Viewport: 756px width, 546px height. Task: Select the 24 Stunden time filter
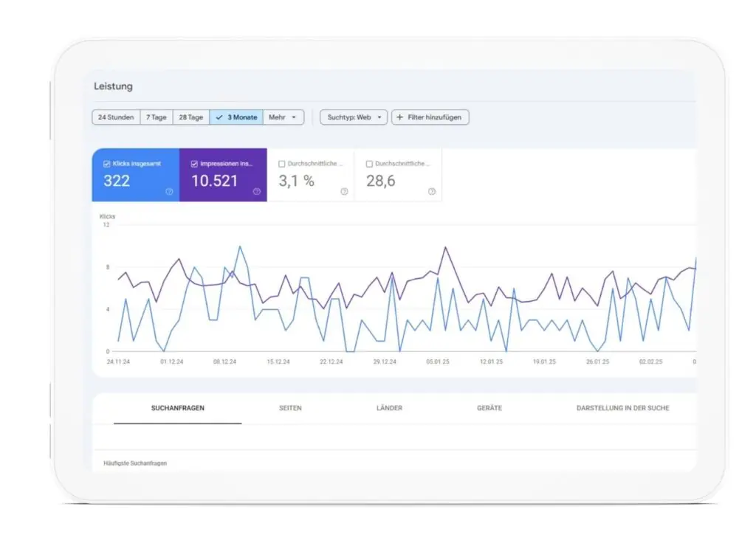pyautogui.click(x=115, y=117)
